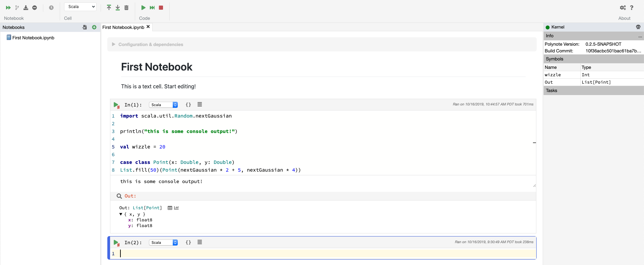Viewport: 644px width, 265px height.
Task: Toggle code visibility braces icon on cell In(1)
Action: click(188, 105)
